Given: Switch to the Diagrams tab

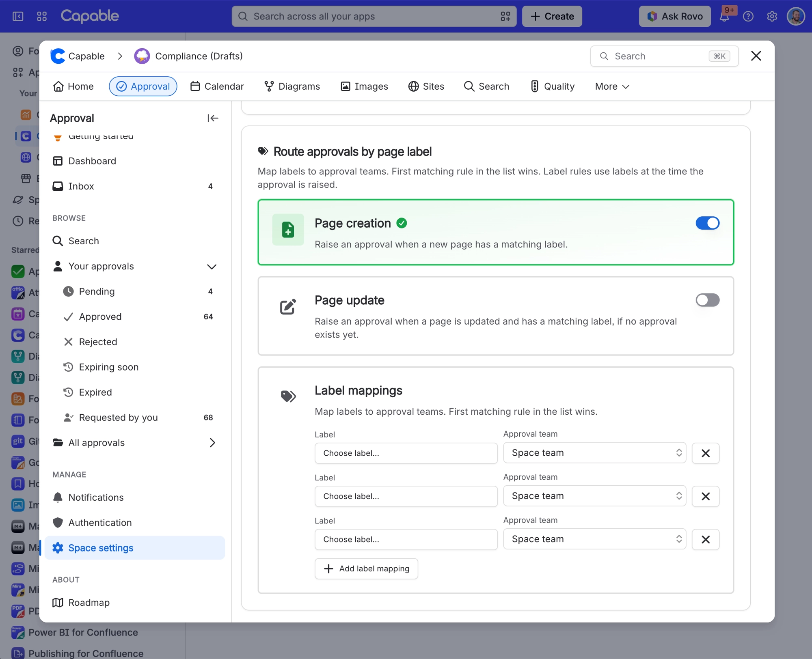Looking at the screenshot, I should [292, 86].
